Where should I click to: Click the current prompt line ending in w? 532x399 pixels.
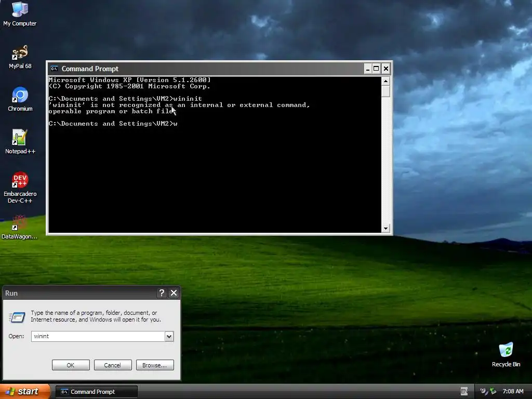pyautogui.click(x=113, y=124)
